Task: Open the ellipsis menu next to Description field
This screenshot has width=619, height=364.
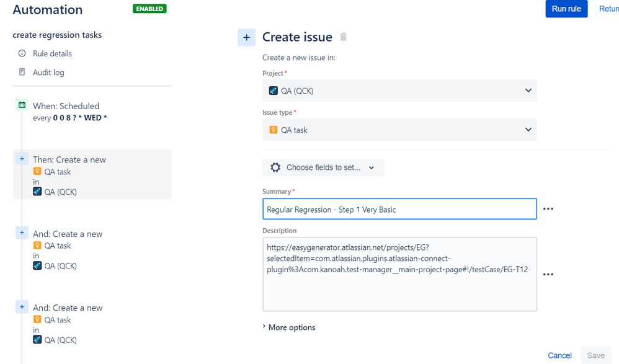Action: pos(548,274)
